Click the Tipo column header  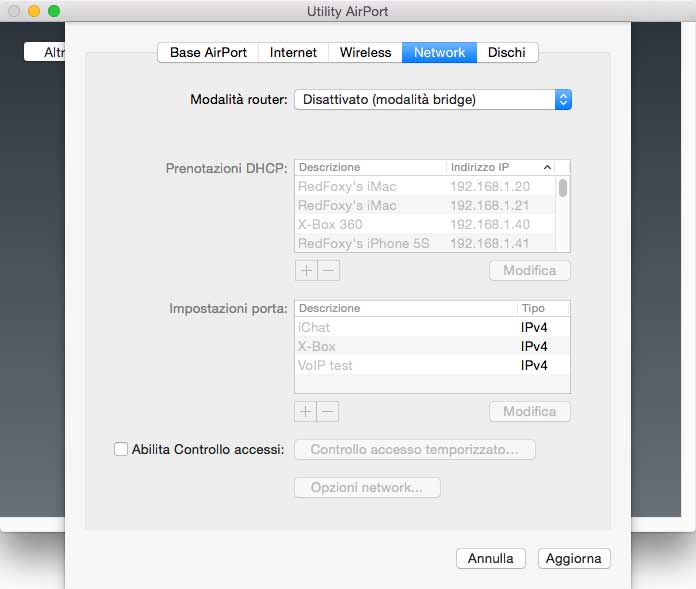(543, 308)
